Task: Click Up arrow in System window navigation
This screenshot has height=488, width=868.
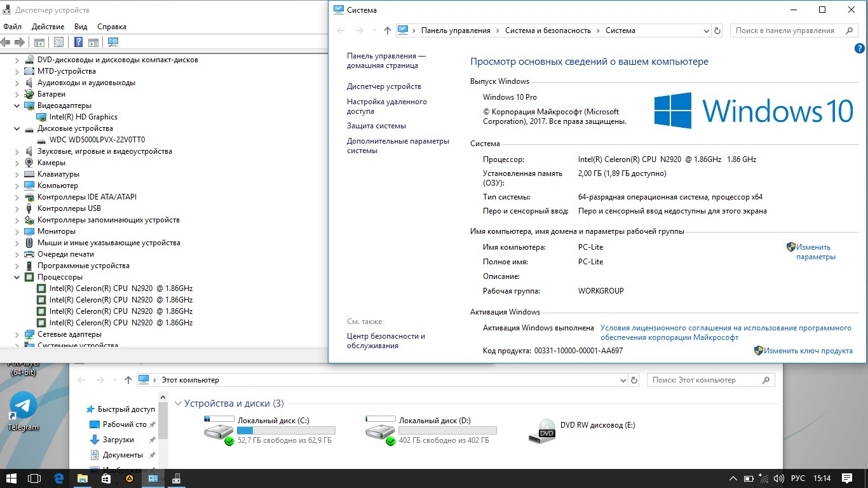Action: (388, 30)
